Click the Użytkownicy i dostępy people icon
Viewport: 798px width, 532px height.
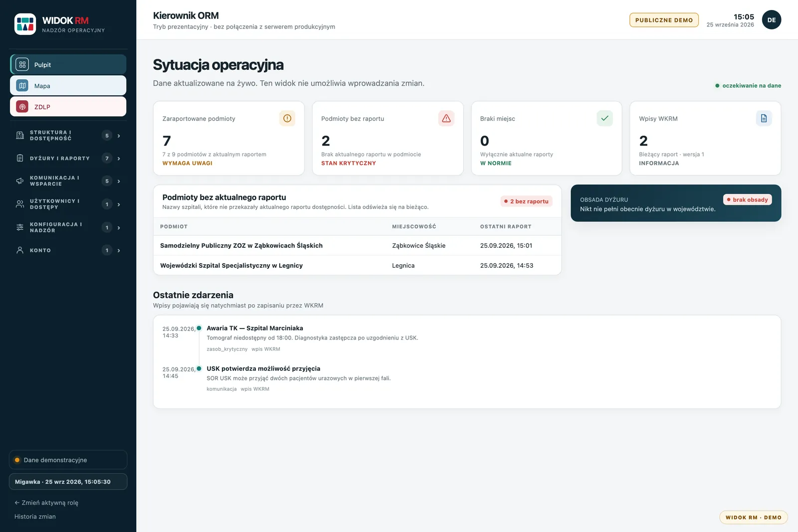20,204
